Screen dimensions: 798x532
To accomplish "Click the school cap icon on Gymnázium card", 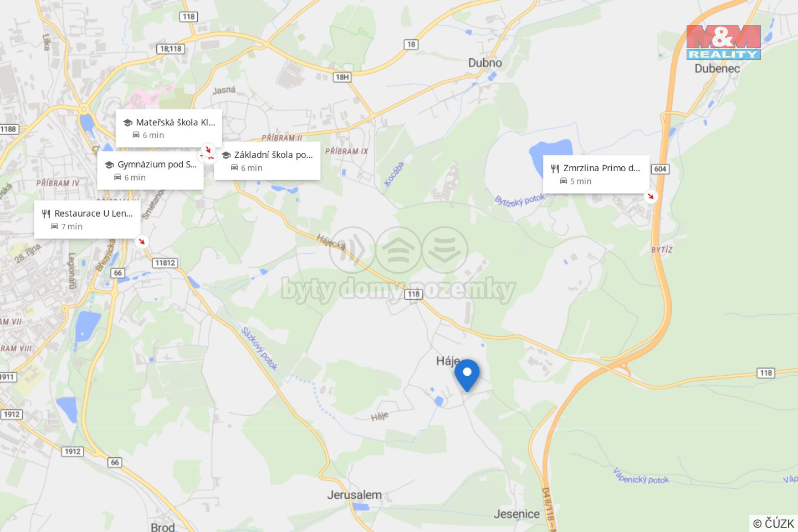I will tap(109, 165).
